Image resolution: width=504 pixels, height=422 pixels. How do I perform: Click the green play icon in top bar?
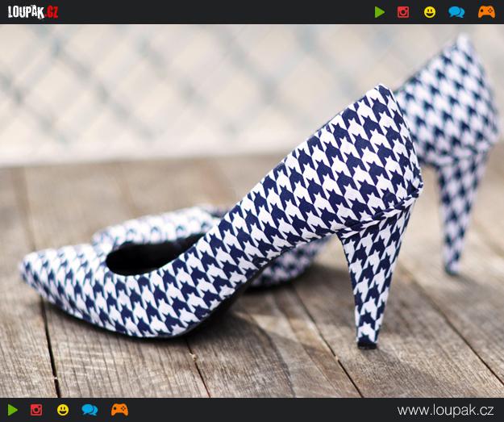pyautogui.click(x=380, y=12)
